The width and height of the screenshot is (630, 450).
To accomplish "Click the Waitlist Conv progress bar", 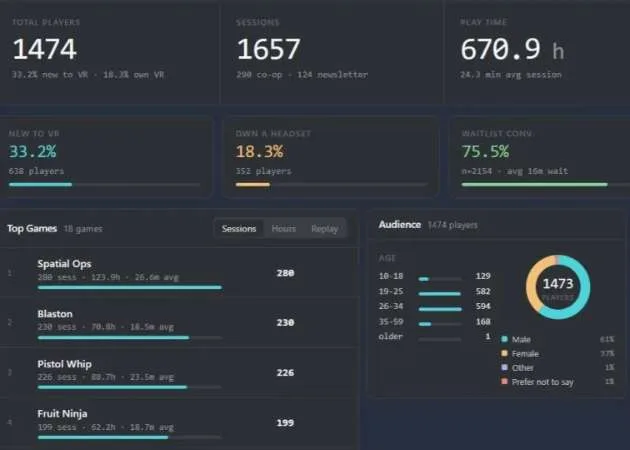I will (546, 185).
